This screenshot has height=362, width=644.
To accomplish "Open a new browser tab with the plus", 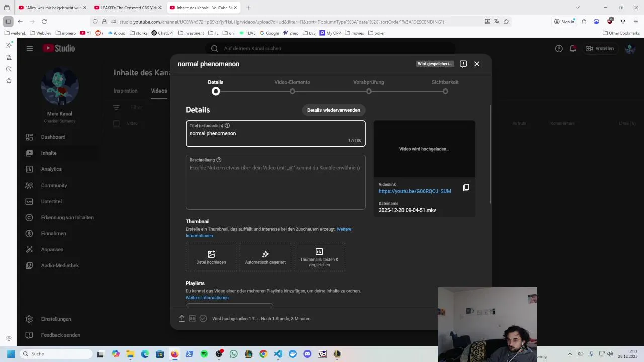I will tap(248, 8).
